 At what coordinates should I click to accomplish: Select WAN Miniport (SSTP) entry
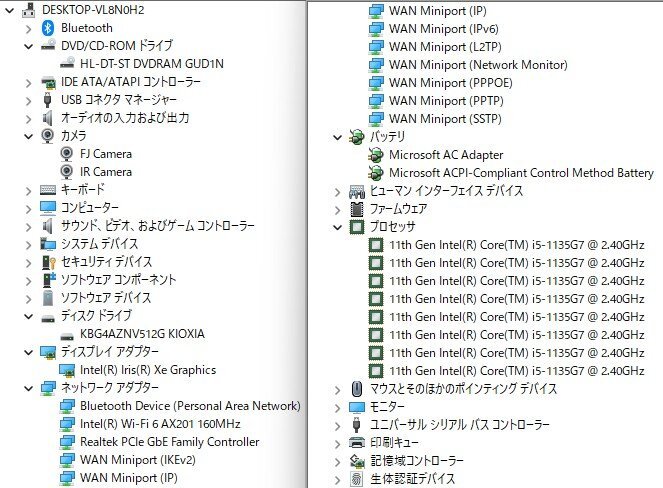(445, 119)
